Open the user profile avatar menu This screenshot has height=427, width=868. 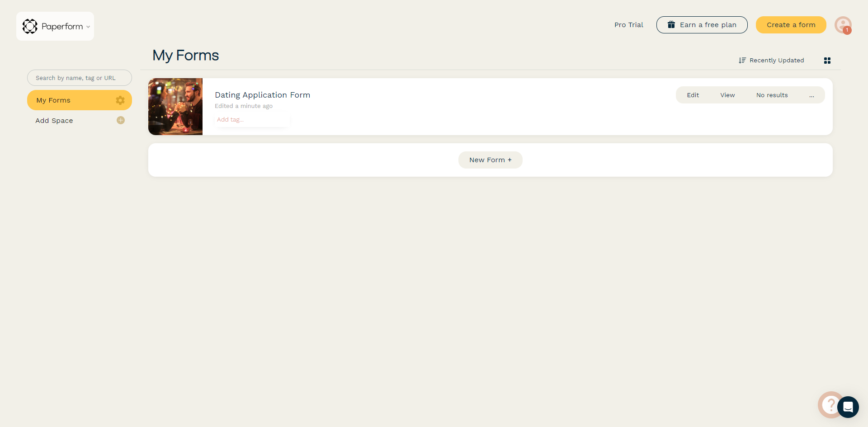click(843, 25)
